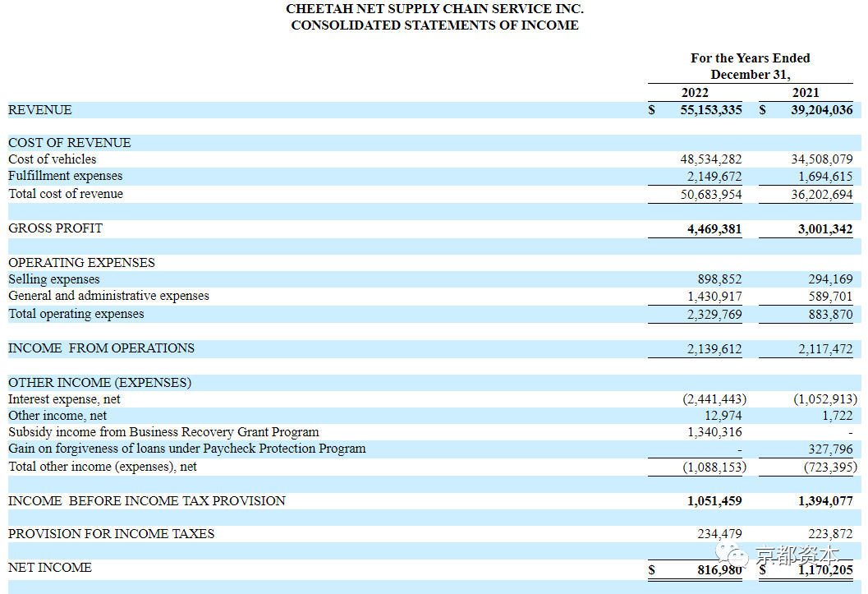This screenshot has height=594, width=868.
Task: Select the Business Recovery Grant Program row
Action: pyautogui.click(x=434, y=432)
